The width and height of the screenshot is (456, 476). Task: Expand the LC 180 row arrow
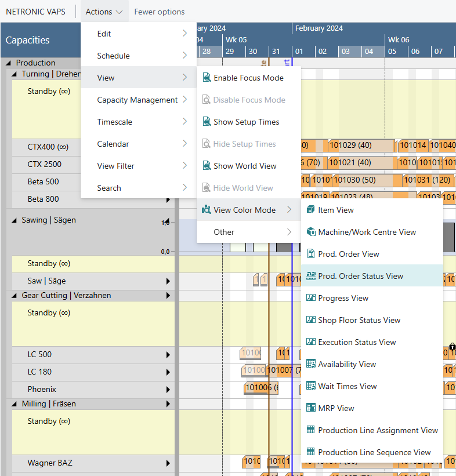click(168, 372)
